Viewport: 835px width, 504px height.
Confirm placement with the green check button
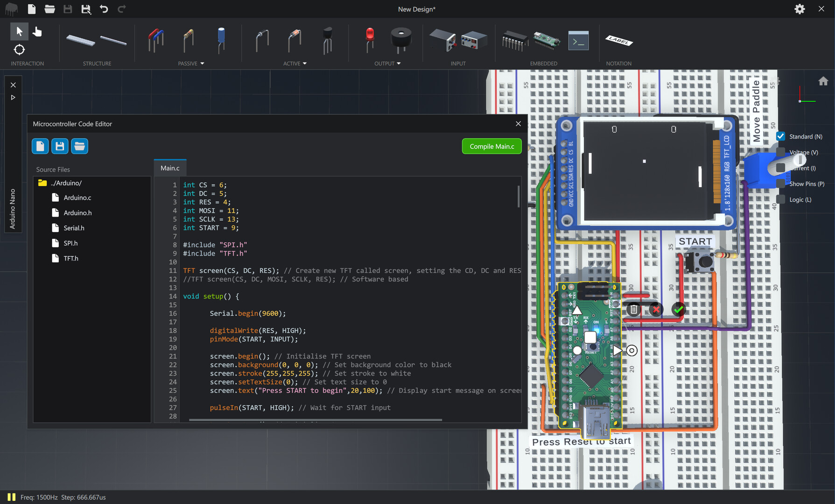click(679, 309)
